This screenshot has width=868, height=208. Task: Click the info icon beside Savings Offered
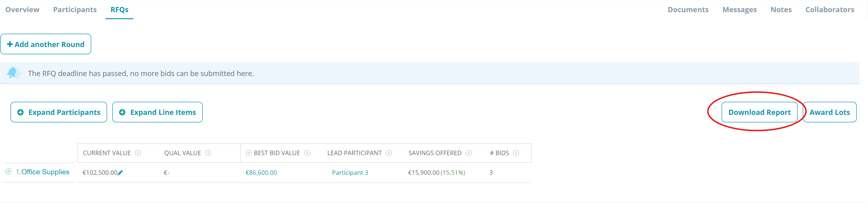pyautogui.click(x=469, y=153)
